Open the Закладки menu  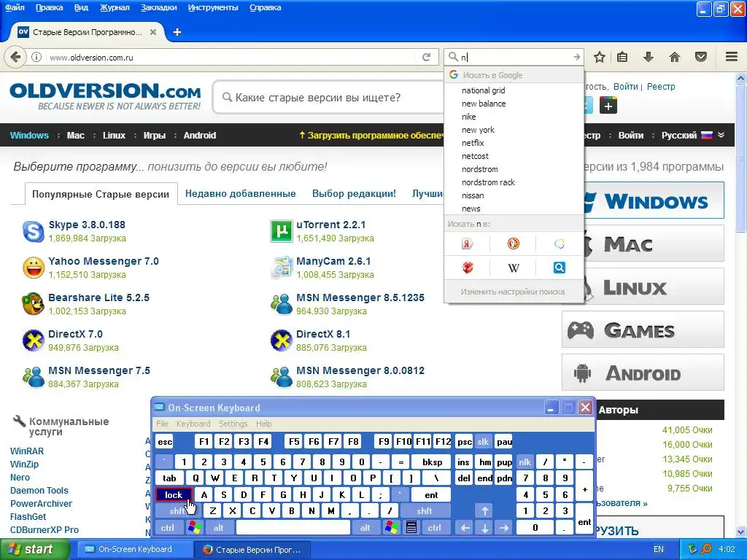[x=158, y=7]
